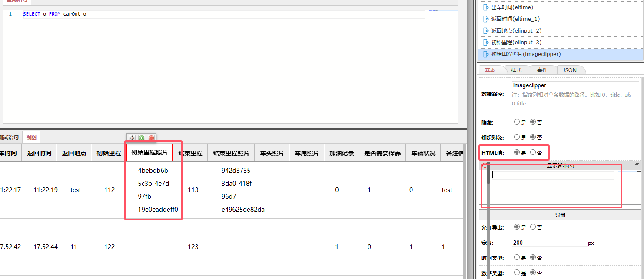Click the 车头照片 column header
Image resolution: width=644 pixels, height=279 pixels.
point(272,153)
